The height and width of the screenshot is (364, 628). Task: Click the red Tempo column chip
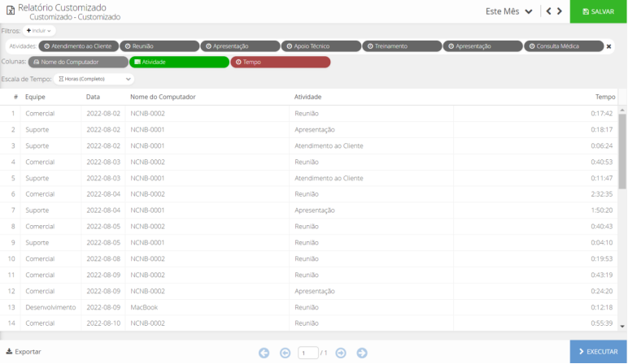click(281, 62)
